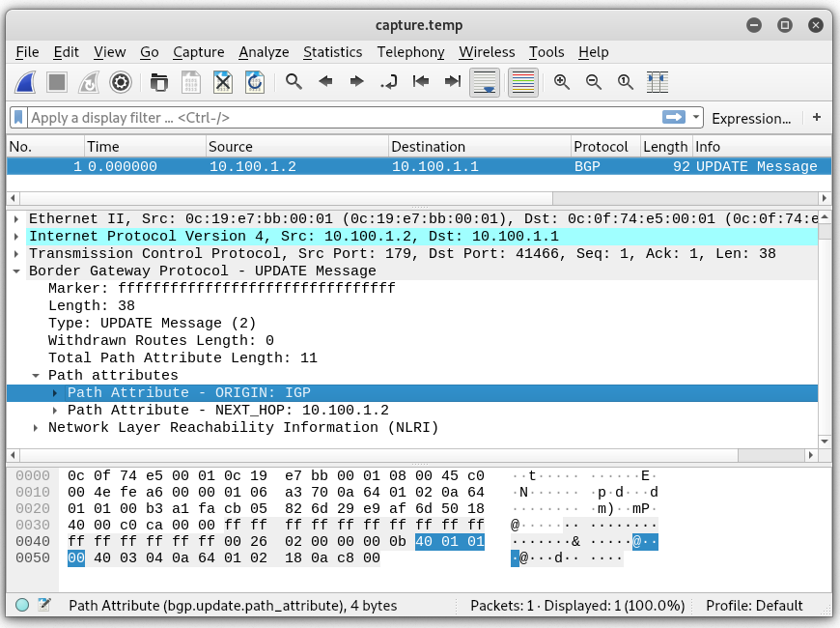Zoom in on the packet text
Viewport: 840px width, 628px height.
(x=561, y=82)
